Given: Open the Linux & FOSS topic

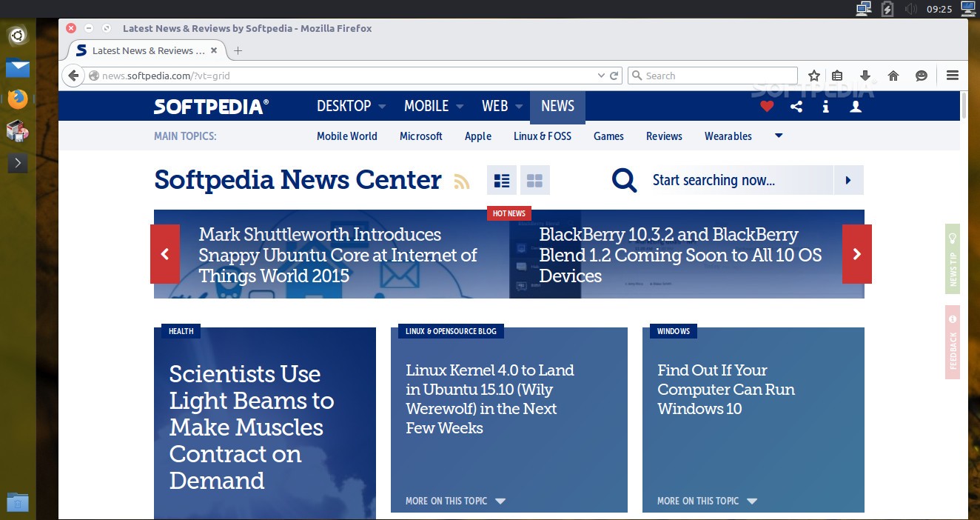Looking at the screenshot, I should (x=543, y=136).
